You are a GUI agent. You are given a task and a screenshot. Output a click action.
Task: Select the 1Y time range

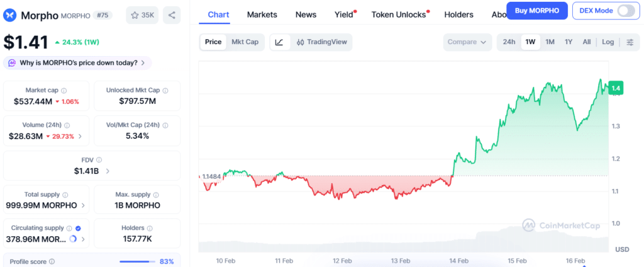pos(569,42)
